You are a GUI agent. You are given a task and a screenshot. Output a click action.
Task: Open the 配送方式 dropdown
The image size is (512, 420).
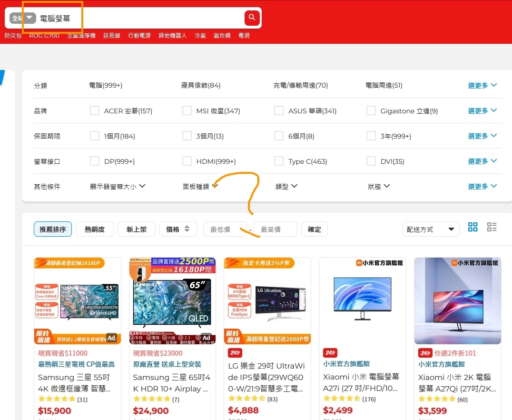[x=431, y=229]
